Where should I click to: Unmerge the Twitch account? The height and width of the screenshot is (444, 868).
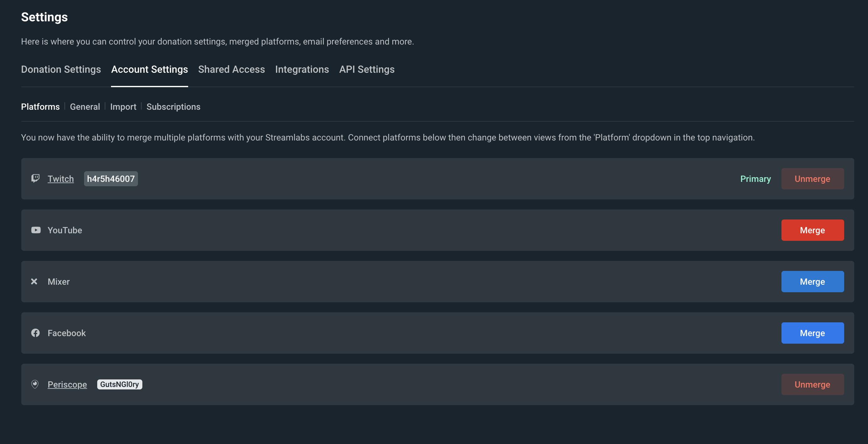tap(812, 179)
